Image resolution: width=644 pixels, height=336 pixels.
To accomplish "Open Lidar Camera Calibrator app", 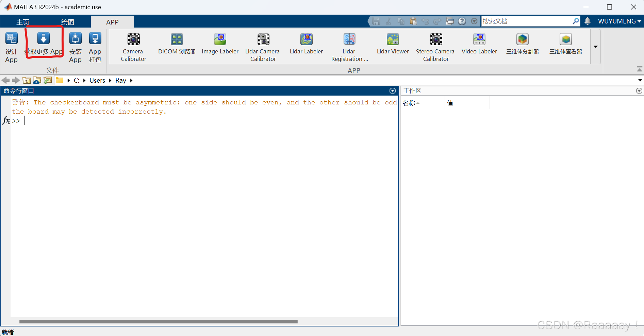I will (263, 47).
